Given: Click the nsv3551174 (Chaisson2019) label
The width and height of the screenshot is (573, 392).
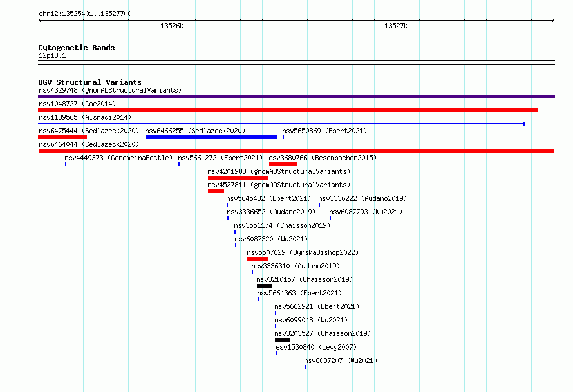Looking at the screenshot, I should (x=282, y=225).
